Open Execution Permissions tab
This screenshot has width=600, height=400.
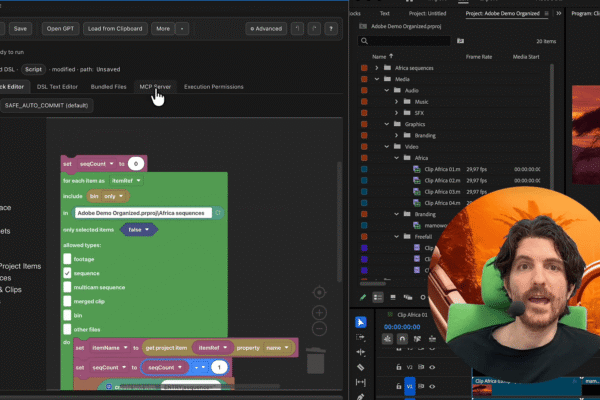pos(214,87)
